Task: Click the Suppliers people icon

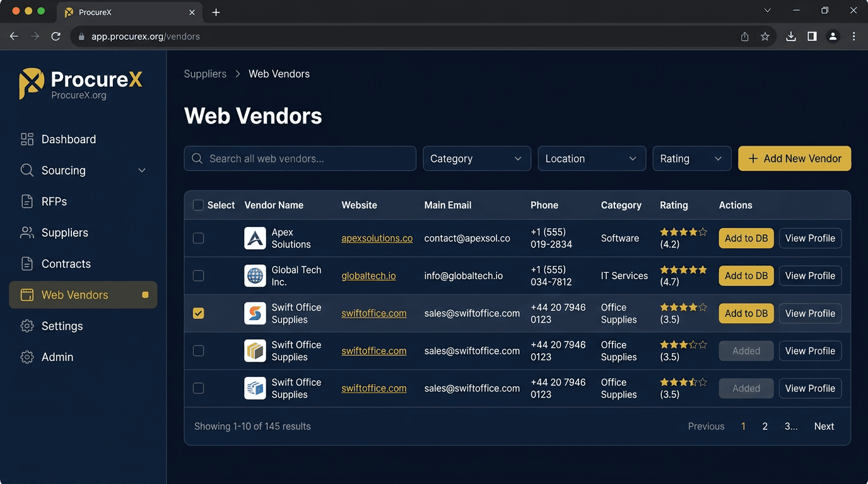Action: pos(27,233)
